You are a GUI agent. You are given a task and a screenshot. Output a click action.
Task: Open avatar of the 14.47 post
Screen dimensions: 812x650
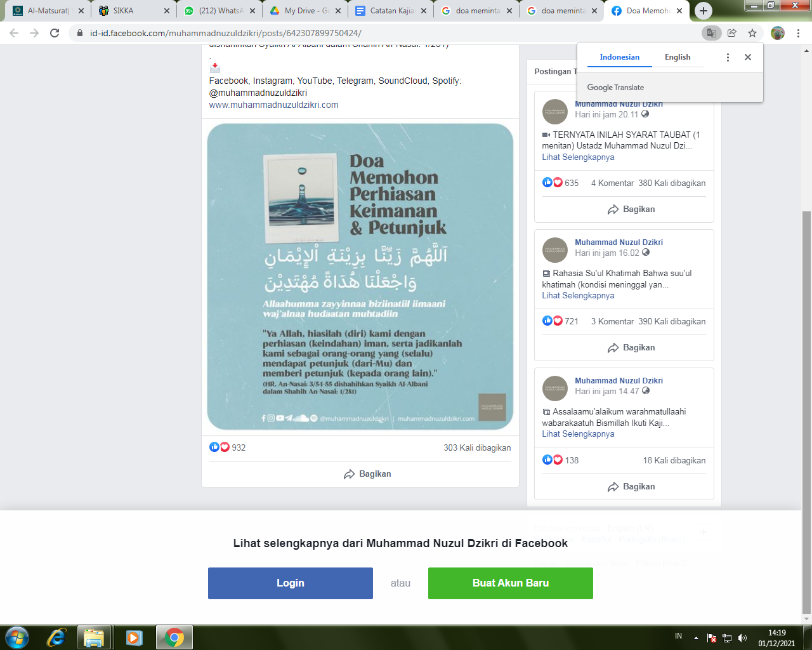click(555, 388)
